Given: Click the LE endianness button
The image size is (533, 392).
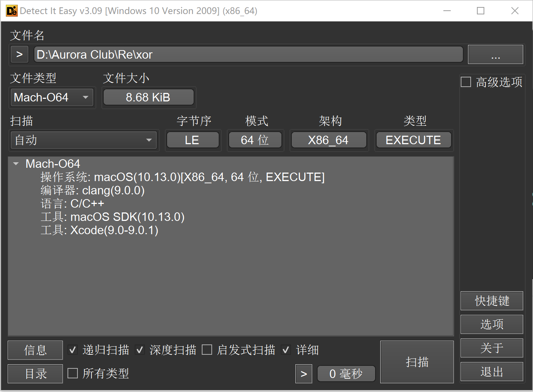Looking at the screenshot, I should tap(192, 140).
